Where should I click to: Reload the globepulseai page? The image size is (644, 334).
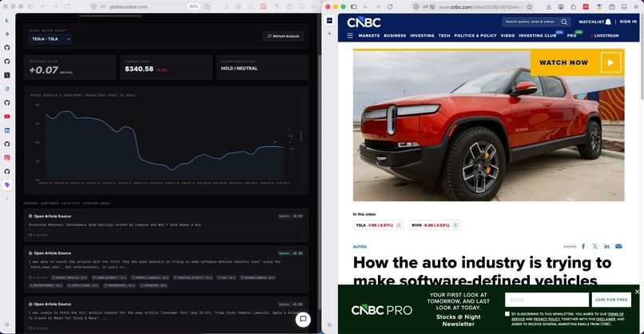pos(68,6)
